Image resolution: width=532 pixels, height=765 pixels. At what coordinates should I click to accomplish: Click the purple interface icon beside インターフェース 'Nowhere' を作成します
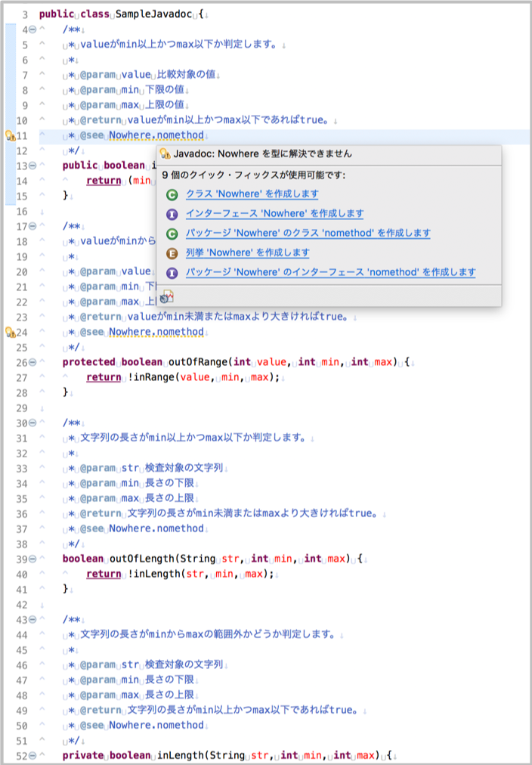[172, 214]
